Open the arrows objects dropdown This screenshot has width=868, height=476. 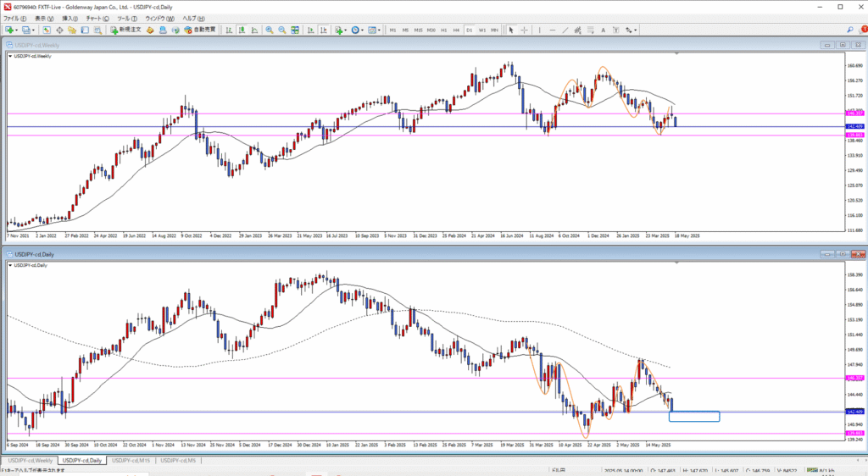coord(631,30)
